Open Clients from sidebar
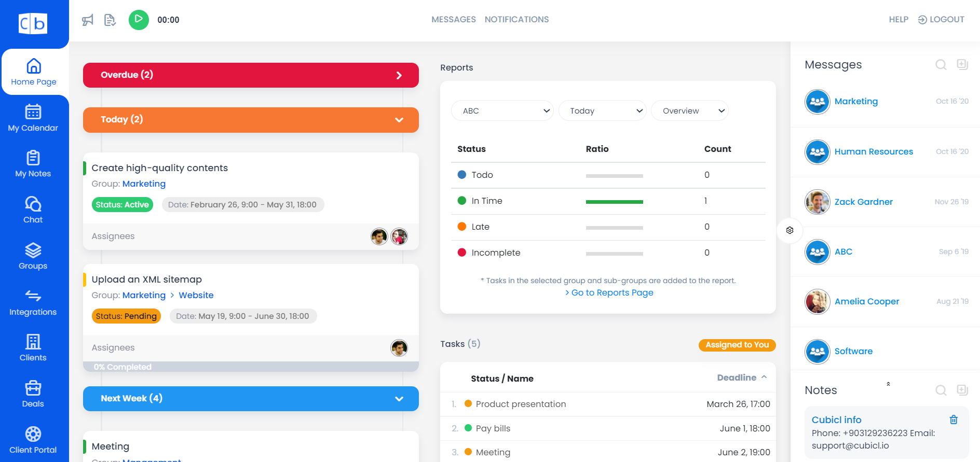Screen dimensions: 980x462 coord(33,348)
